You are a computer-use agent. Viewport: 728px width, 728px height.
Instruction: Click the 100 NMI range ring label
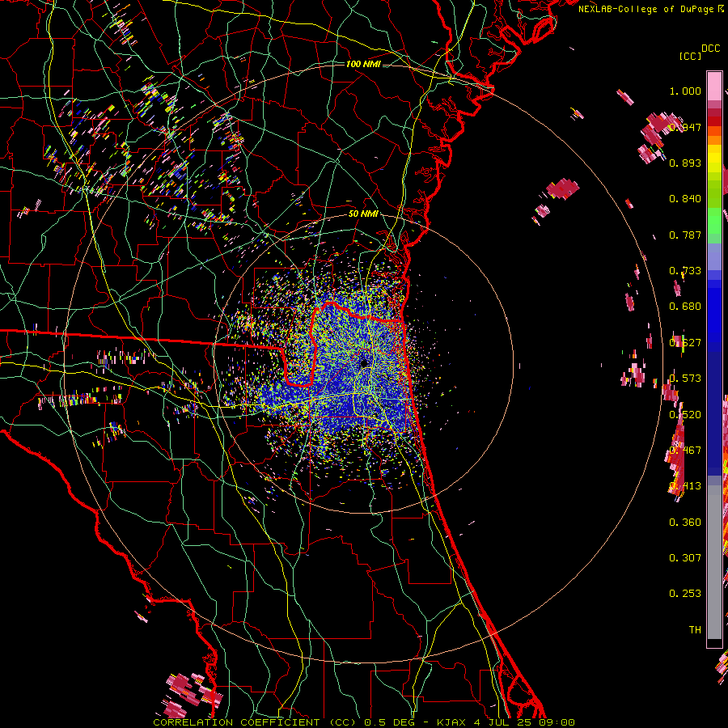[363, 64]
